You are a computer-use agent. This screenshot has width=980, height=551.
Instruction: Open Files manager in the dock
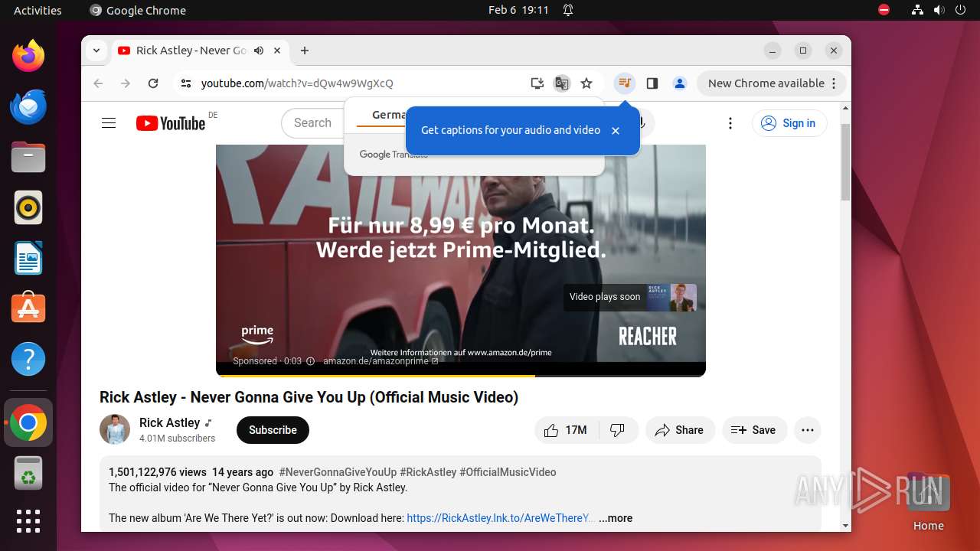pyautogui.click(x=28, y=157)
